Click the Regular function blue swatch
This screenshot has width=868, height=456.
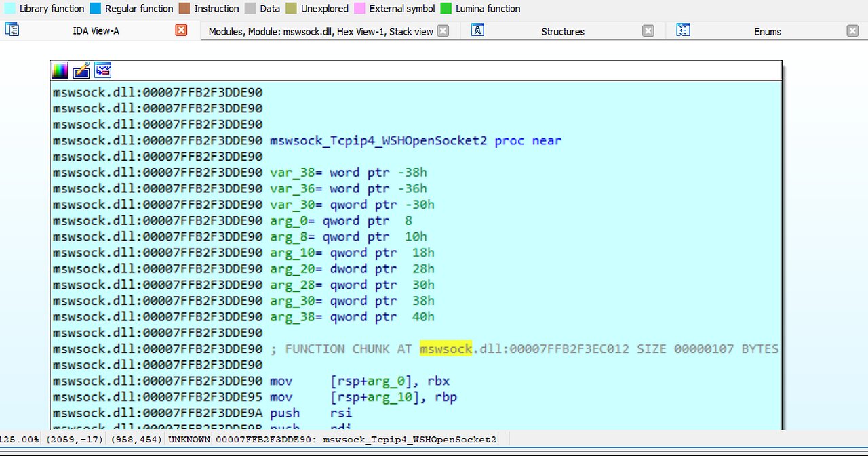[95, 9]
